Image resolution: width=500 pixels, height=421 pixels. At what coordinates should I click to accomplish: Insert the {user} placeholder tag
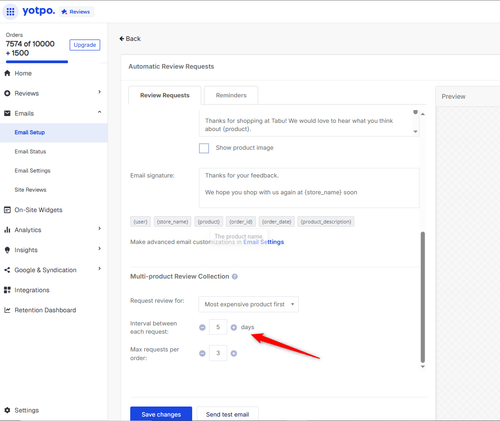click(x=140, y=222)
